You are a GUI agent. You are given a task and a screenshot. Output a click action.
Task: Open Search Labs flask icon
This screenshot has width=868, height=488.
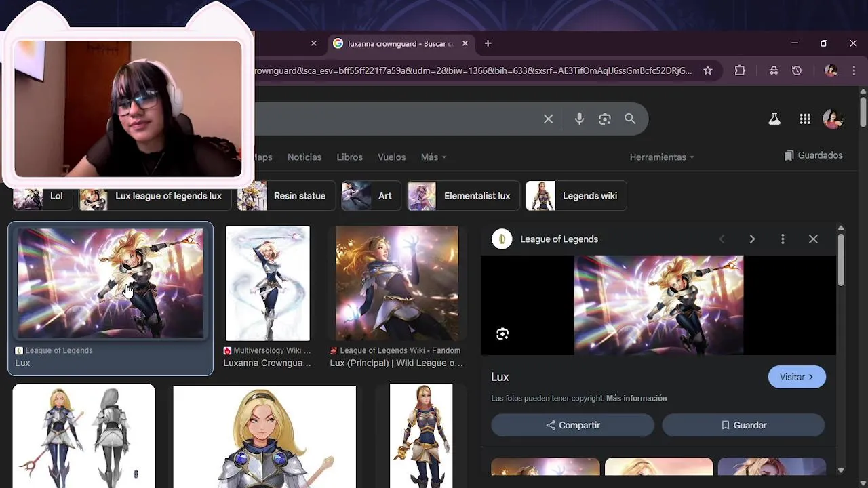point(774,119)
